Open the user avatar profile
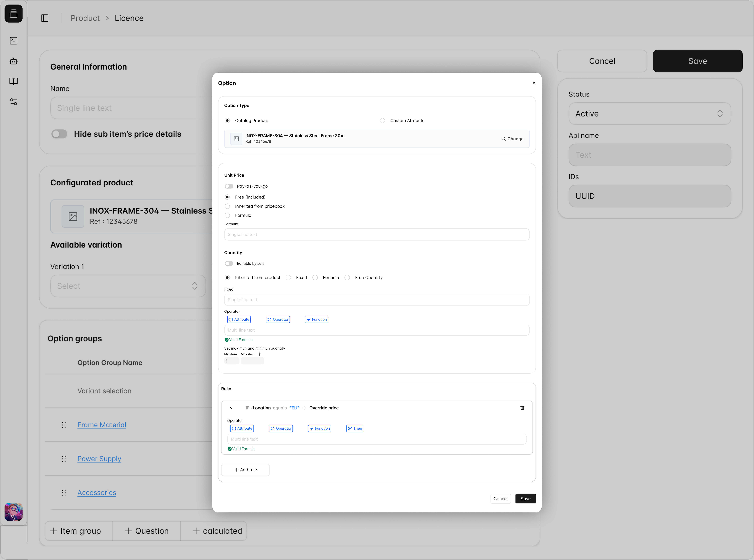The width and height of the screenshot is (754, 560). coord(14,512)
